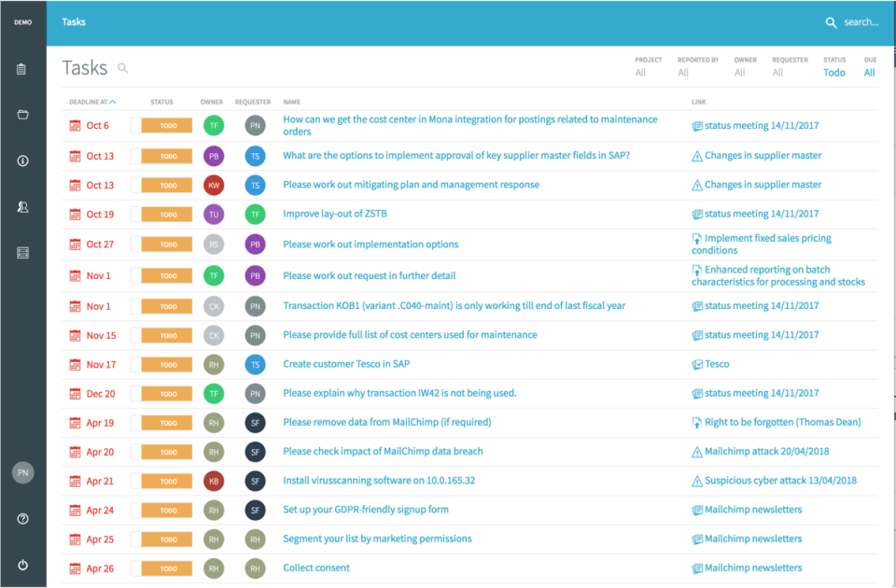Click the info circle sidebar icon
896x588 pixels.
[x=22, y=161]
